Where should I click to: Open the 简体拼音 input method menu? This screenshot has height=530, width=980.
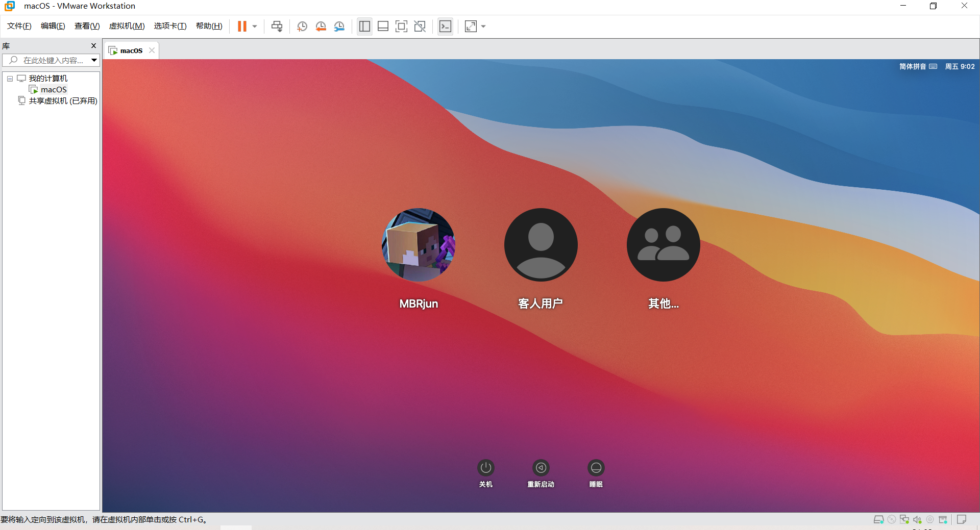coord(918,66)
